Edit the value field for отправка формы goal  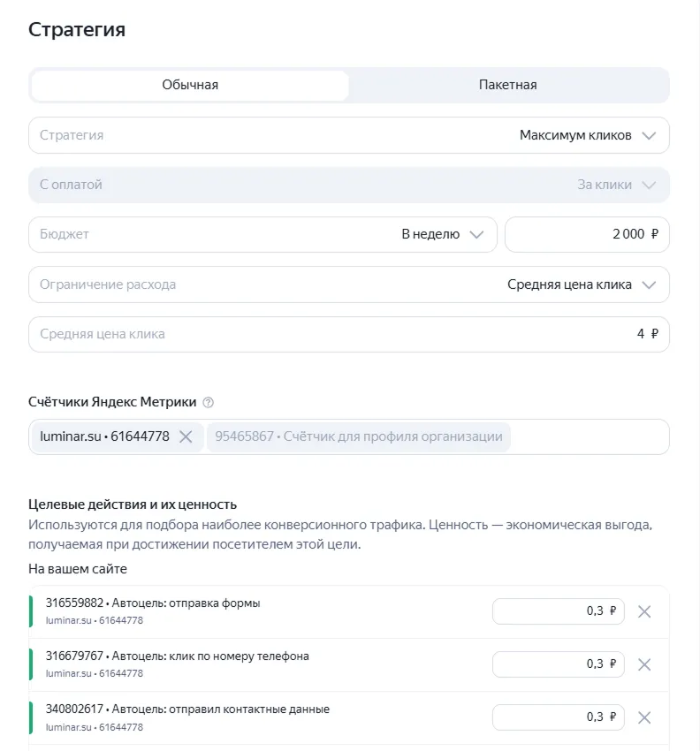pos(558,611)
